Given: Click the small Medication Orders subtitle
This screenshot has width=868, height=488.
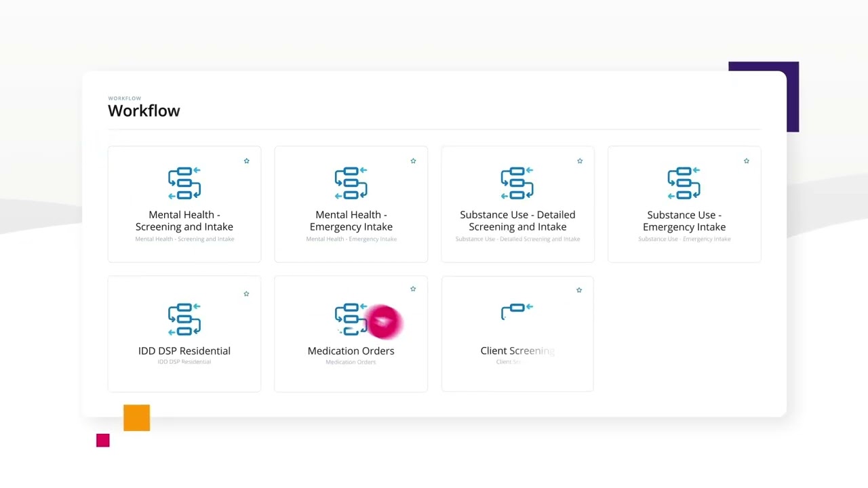Looking at the screenshot, I should pyautogui.click(x=351, y=362).
